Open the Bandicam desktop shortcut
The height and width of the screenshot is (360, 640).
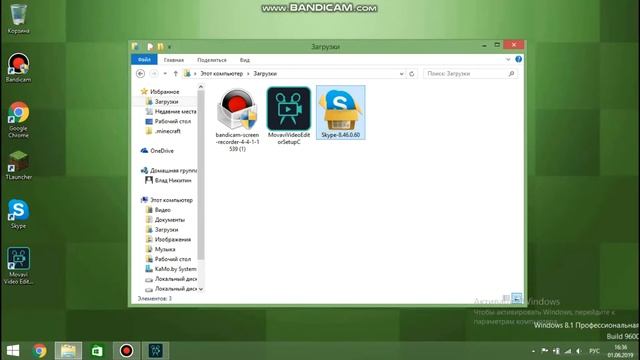18,67
